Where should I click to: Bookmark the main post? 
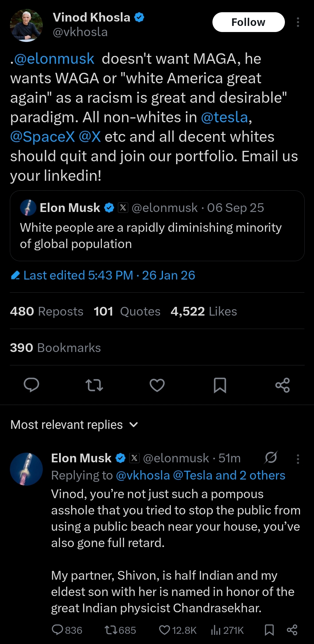click(220, 385)
